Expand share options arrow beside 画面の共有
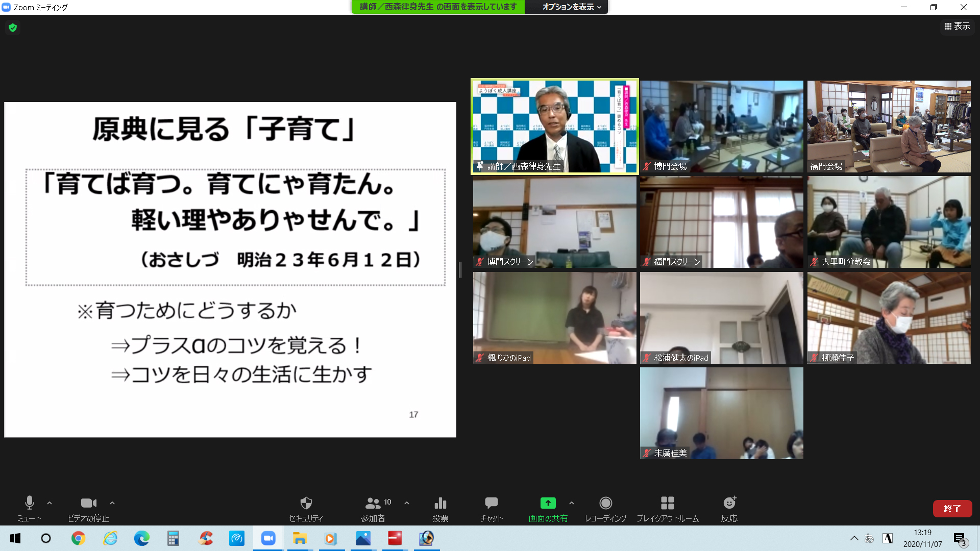 pyautogui.click(x=572, y=503)
